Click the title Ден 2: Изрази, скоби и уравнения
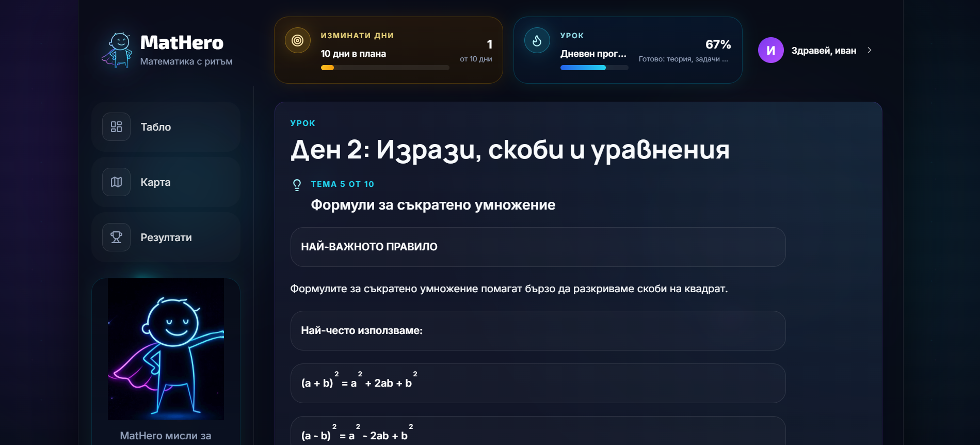This screenshot has width=980, height=445. coord(510,150)
